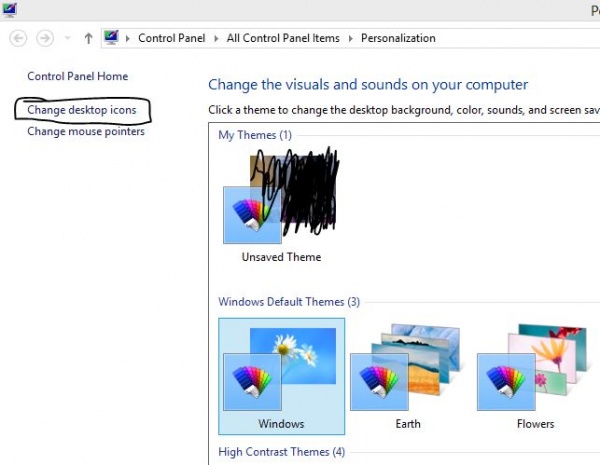Open Change mouse pointers link

click(86, 132)
